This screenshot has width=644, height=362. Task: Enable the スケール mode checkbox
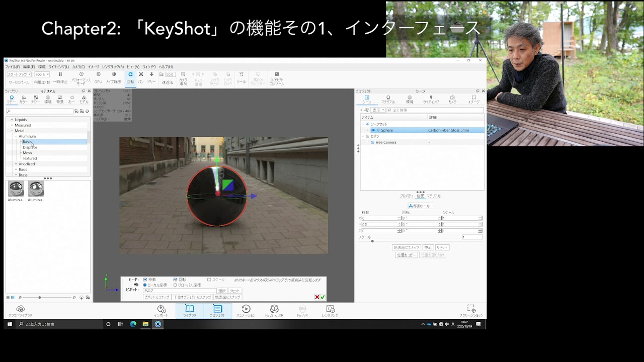point(209,280)
